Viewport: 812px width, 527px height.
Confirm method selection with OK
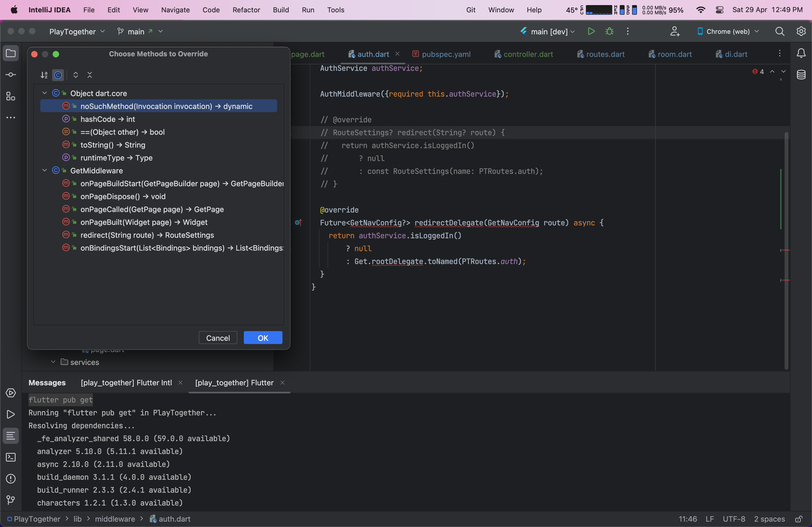(263, 338)
